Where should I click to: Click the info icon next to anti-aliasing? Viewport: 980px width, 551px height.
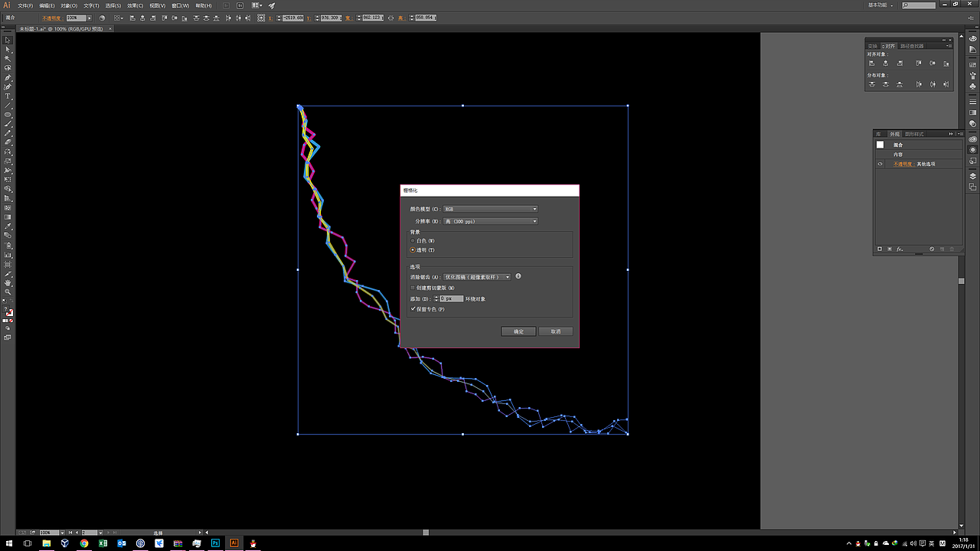pos(518,277)
